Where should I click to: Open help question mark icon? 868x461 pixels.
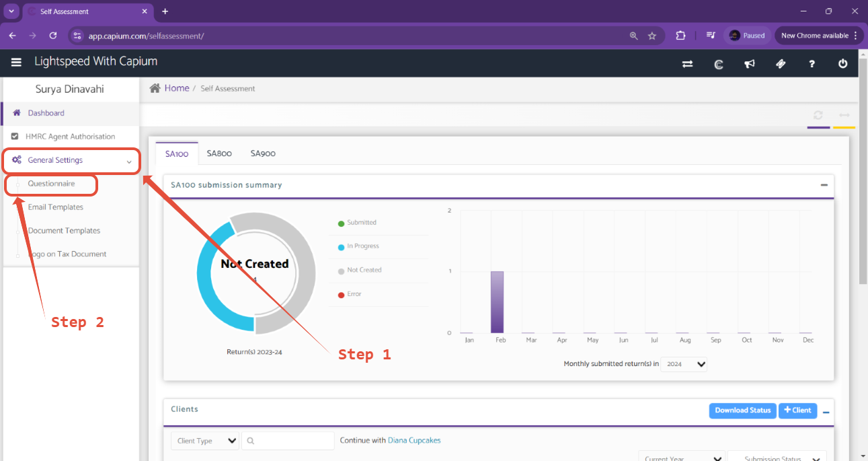coord(812,64)
